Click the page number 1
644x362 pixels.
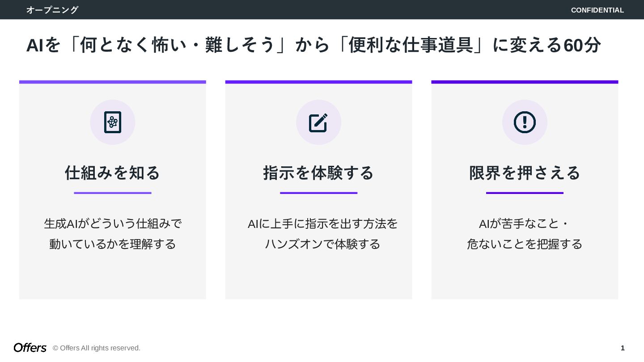tap(623, 348)
